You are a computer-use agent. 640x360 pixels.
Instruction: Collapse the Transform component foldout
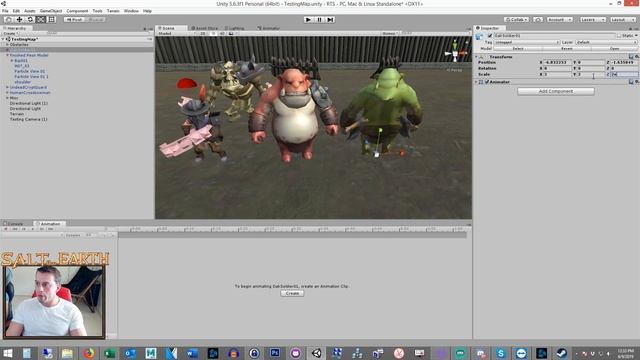point(476,57)
